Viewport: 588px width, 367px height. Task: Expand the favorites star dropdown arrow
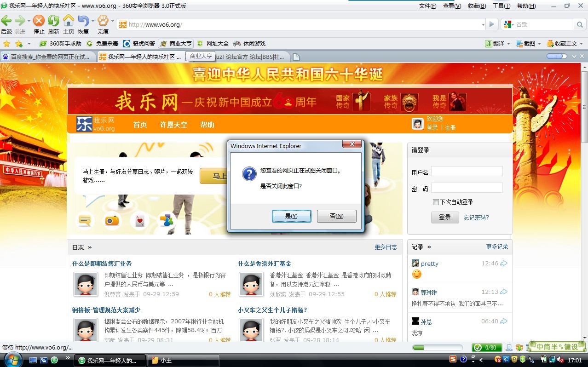29,44
